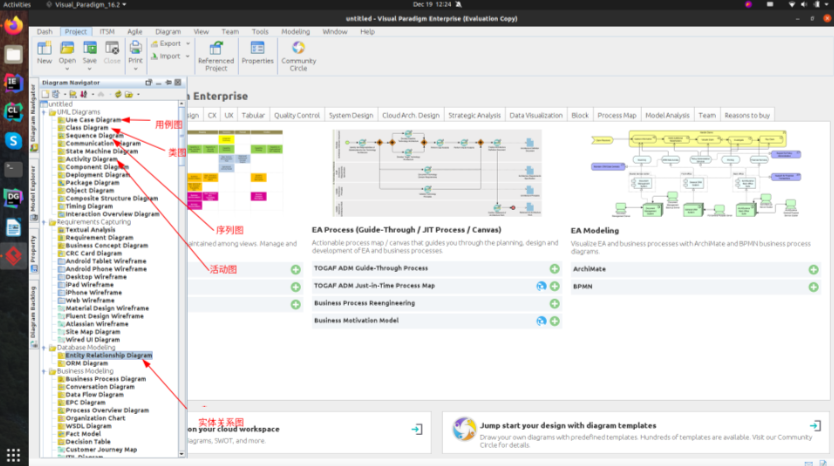Open project Properties from ribbon

257,52
